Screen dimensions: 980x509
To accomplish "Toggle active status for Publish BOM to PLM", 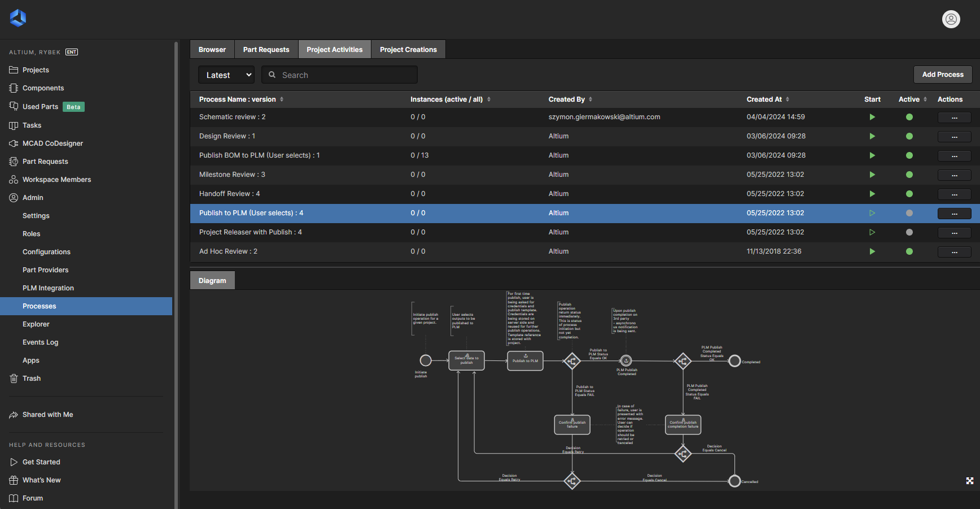I will click(909, 155).
